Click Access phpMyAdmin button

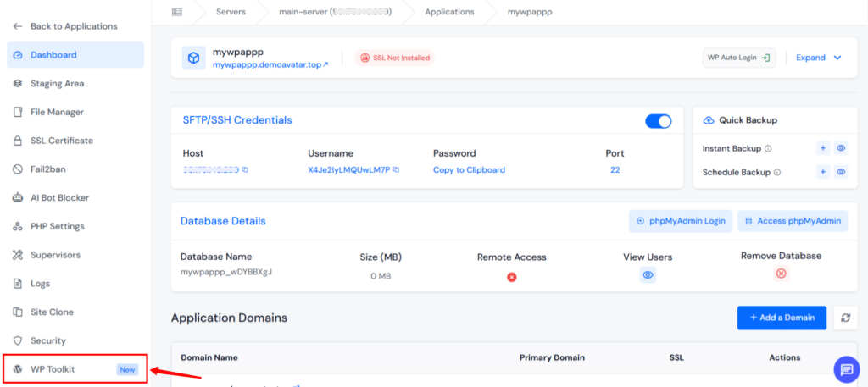click(x=793, y=221)
